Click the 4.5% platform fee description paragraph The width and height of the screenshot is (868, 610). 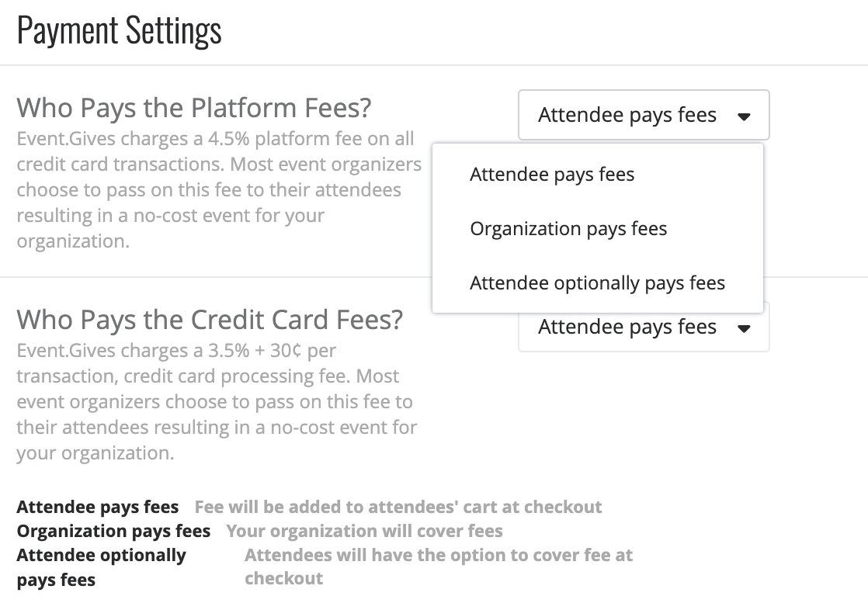point(219,190)
